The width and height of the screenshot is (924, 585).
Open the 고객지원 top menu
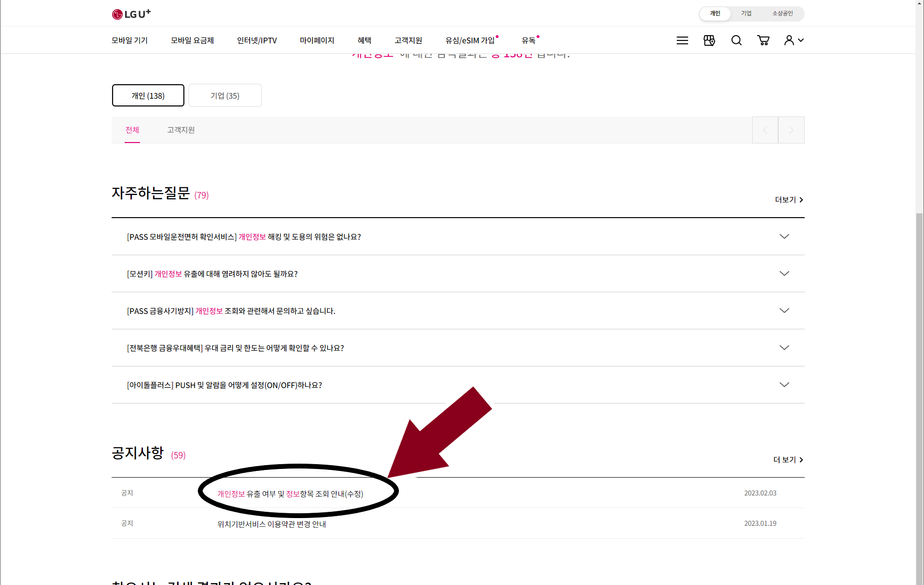pos(408,40)
